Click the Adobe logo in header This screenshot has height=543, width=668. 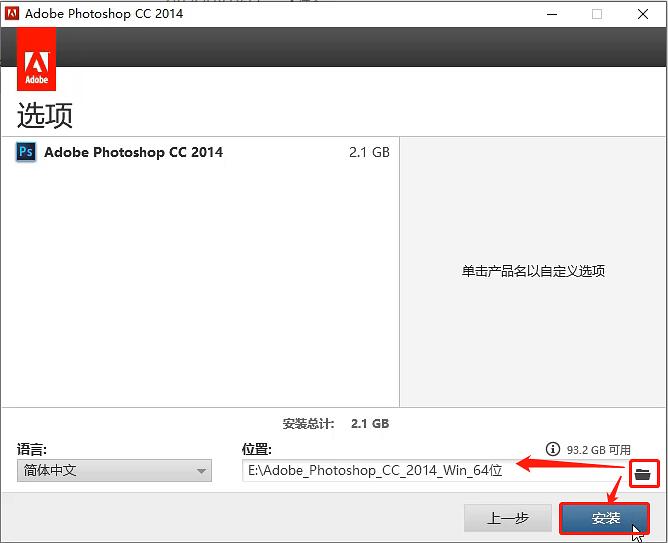coord(36,59)
